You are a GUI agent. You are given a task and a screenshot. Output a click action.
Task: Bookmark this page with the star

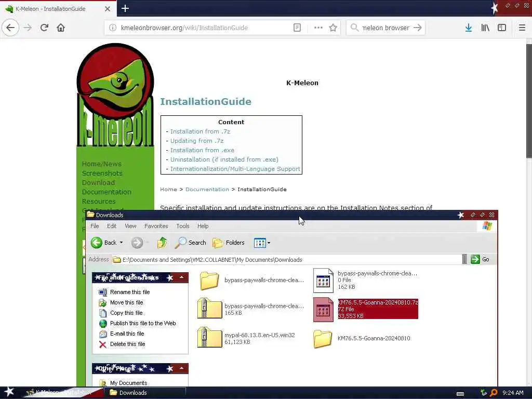(x=333, y=28)
